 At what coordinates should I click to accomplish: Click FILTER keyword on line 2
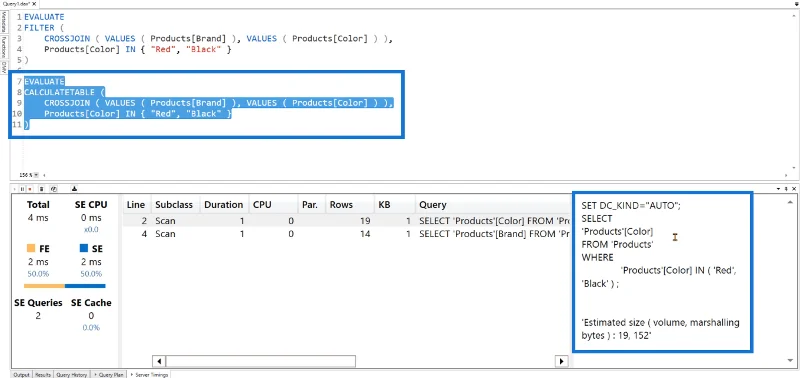pyautogui.click(x=39, y=28)
